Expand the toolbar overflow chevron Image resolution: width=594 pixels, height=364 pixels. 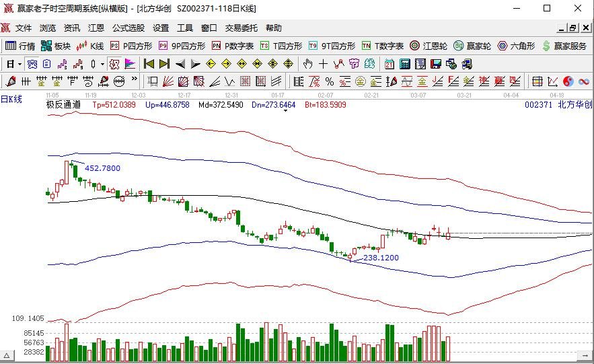134,79
